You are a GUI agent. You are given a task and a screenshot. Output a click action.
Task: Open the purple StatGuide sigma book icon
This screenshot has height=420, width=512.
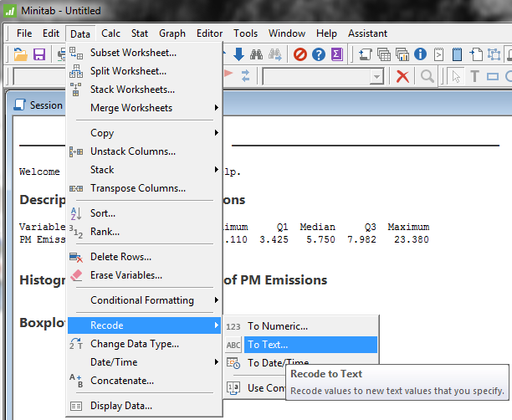(x=337, y=54)
